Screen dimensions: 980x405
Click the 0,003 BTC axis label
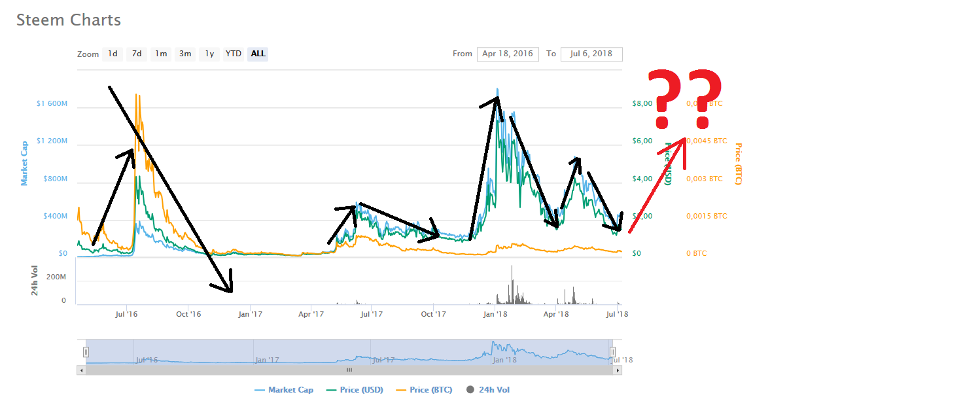point(704,179)
